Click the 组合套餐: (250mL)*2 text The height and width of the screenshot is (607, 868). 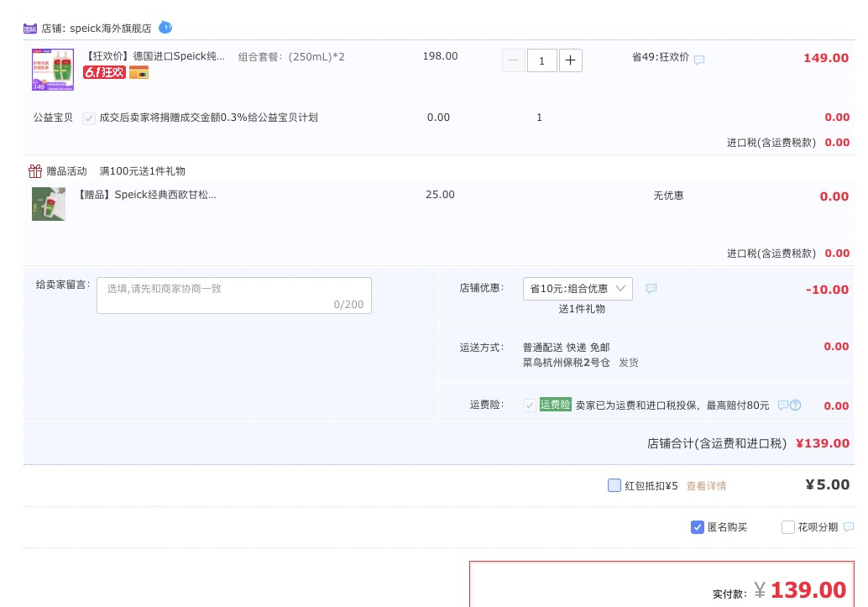coord(291,56)
